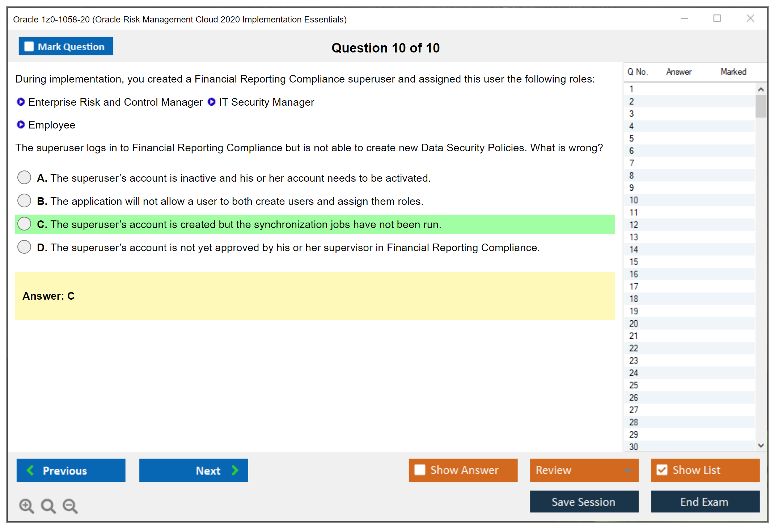This screenshot has width=778, height=532.
Task: Select question 7 in the list
Action: point(689,163)
